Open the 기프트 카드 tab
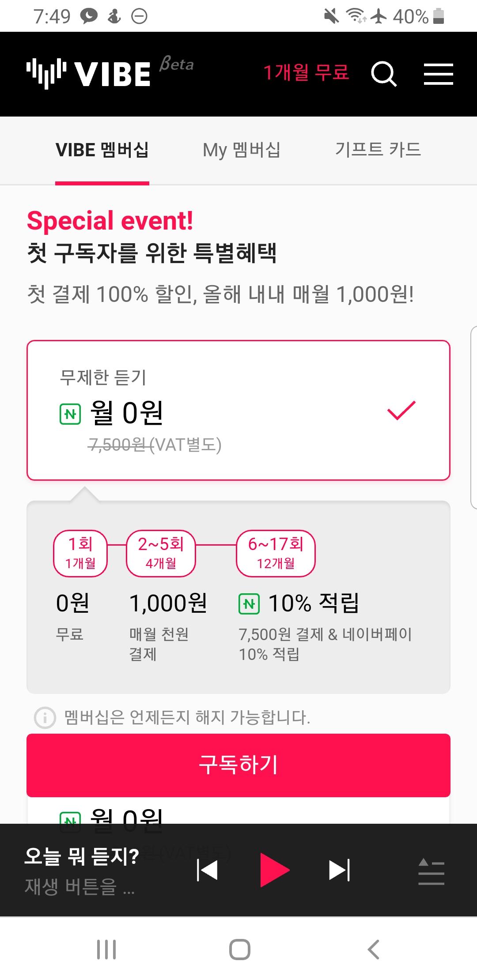Viewport: 477px width, 980px height. pos(378,149)
